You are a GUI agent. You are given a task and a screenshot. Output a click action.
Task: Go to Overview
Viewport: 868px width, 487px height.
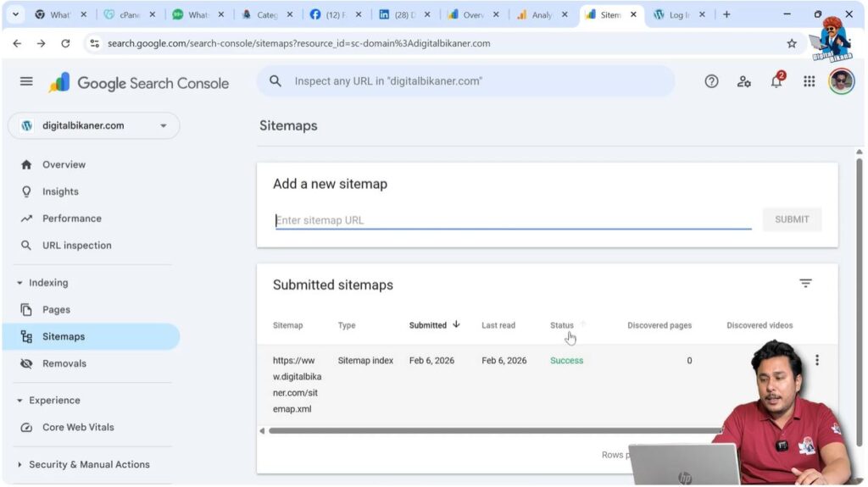coord(64,165)
